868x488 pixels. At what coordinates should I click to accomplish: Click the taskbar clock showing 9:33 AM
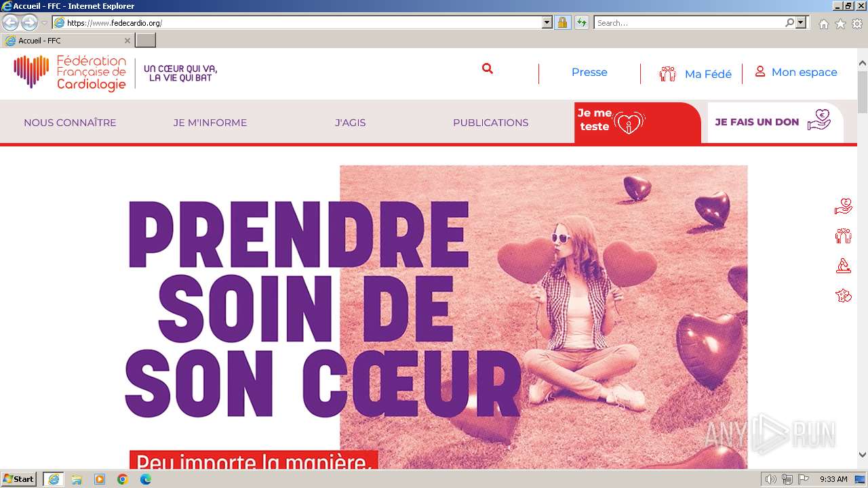pos(833,479)
